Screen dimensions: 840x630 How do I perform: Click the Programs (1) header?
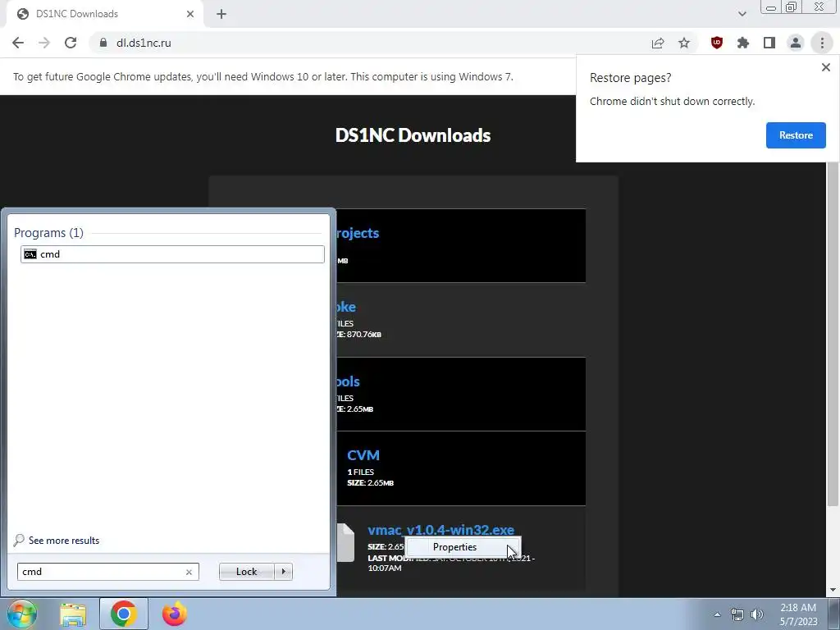pyautogui.click(x=48, y=232)
